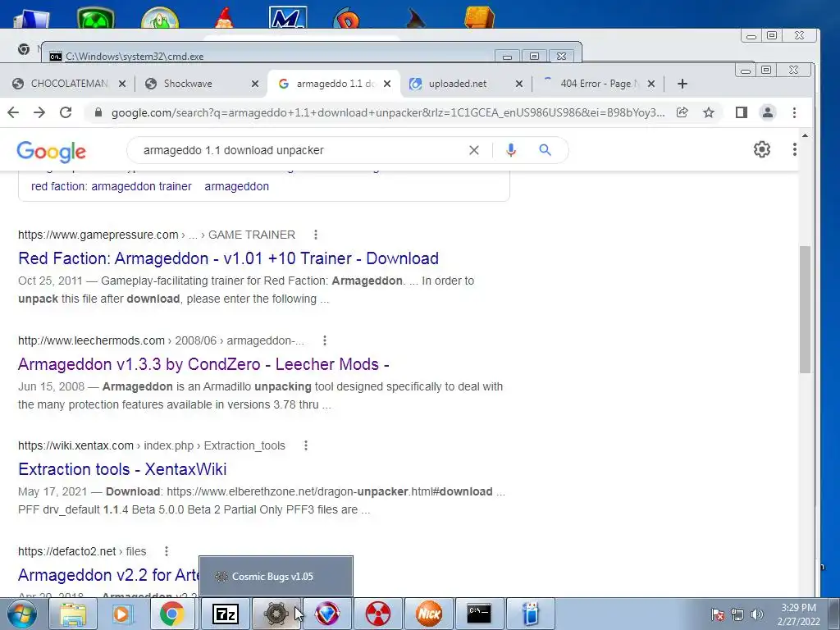Close the CHOCOLATEMAN tab
Screen dimensions: 840x630
pyautogui.click(x=122, y=84)
